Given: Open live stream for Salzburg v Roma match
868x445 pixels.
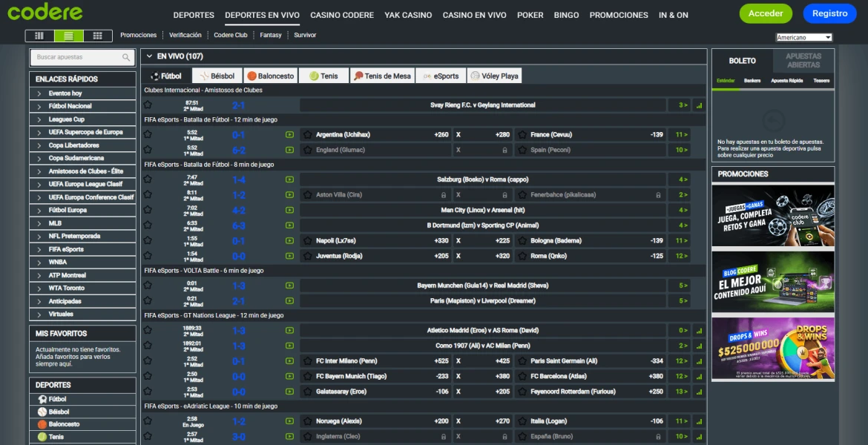Looking at the screenshot, I should click(x=289, y=179).
